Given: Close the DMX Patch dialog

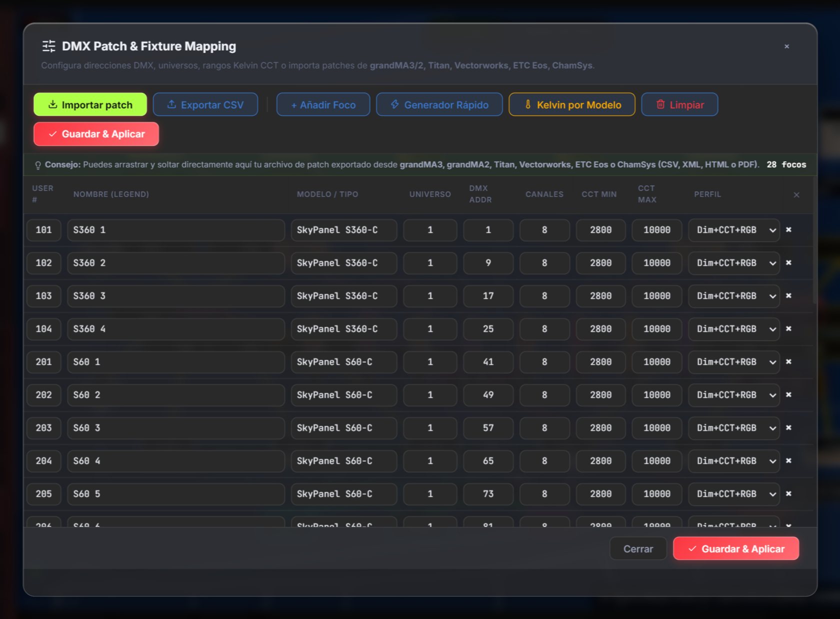Looking at the screenshot, I should click(x=786, y=46).
